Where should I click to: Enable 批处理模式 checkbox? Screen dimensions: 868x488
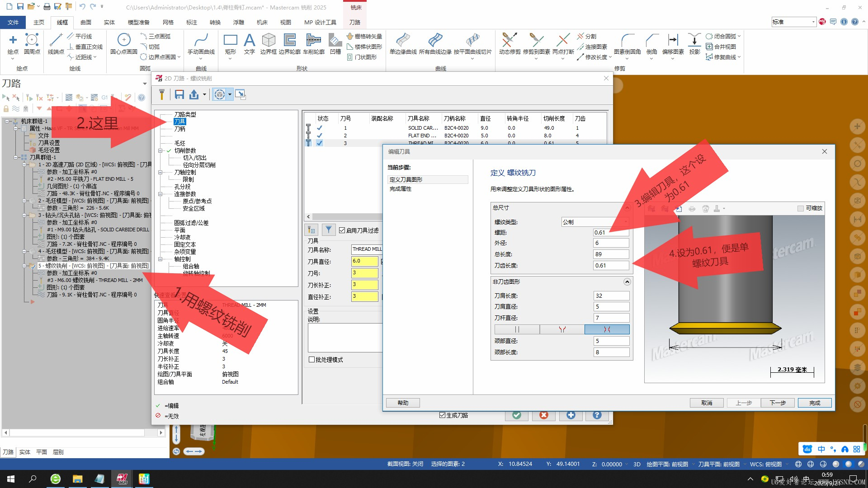pos(311,360)
